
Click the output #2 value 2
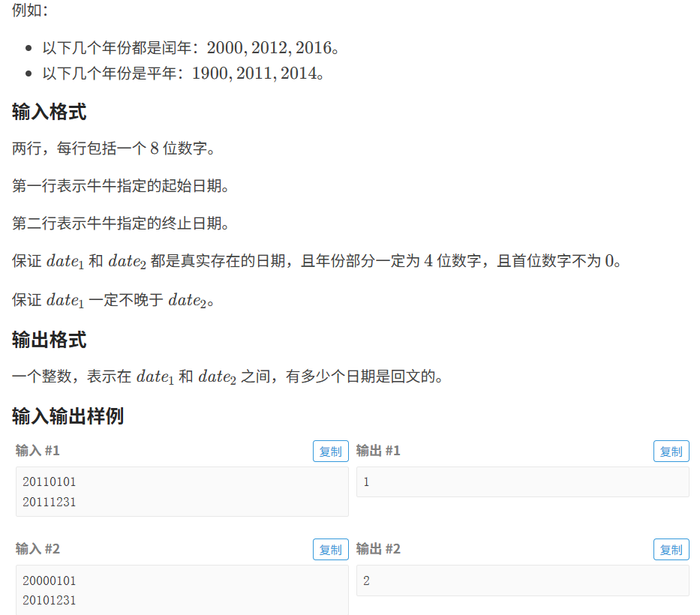tap(367, 580)
